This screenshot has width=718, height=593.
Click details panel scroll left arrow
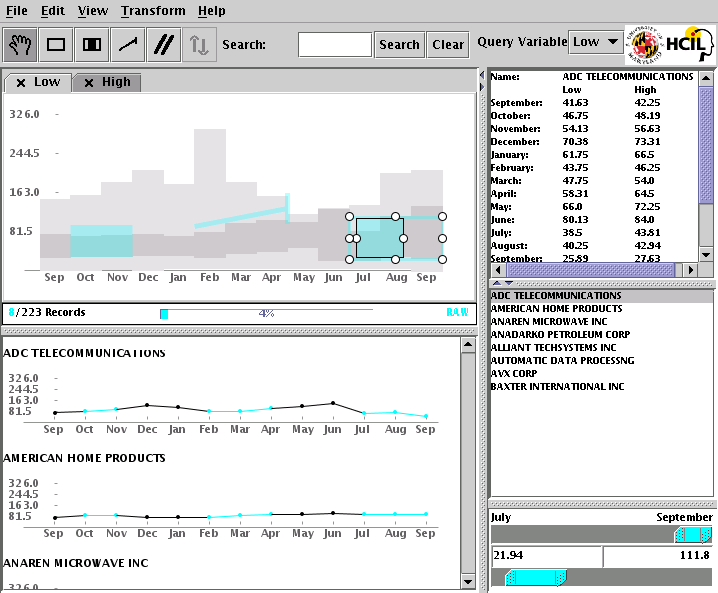point(499,270)
